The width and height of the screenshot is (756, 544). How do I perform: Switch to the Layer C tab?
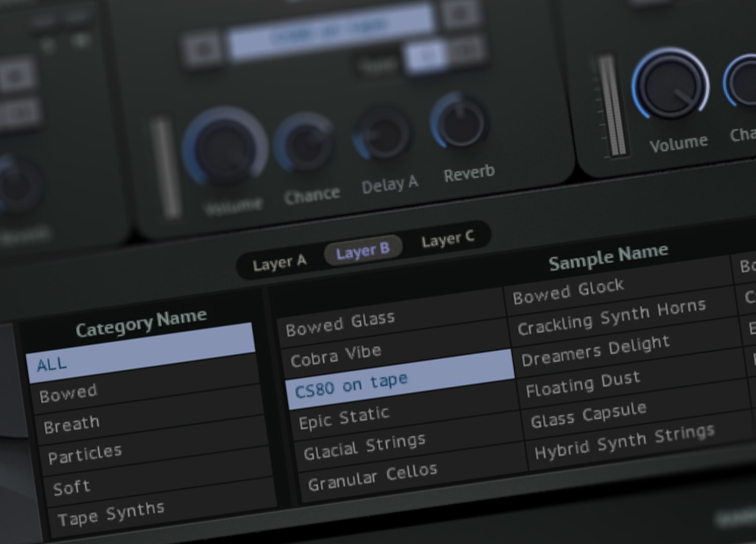click(448, 239)
